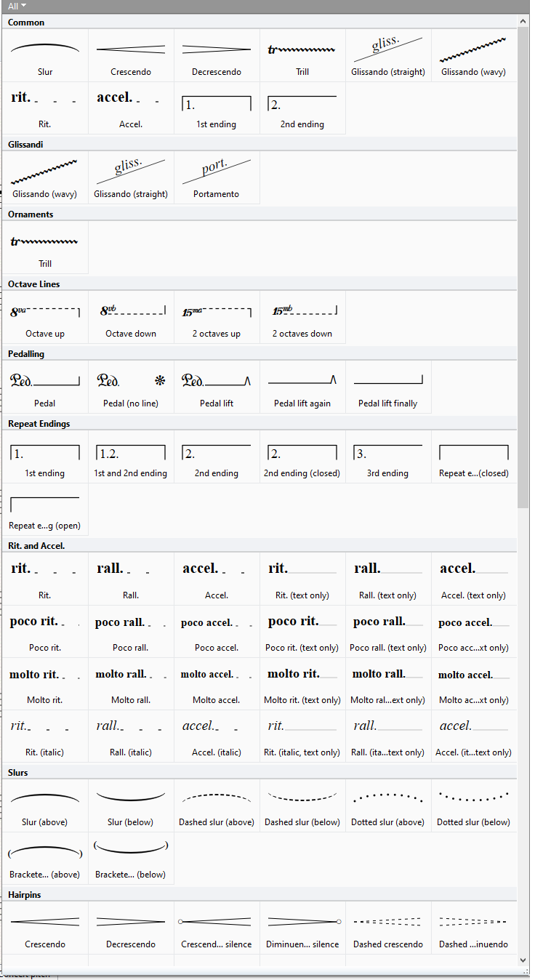Select 1st ending under Repeat Endings
The width and height of the screenshot is (535, 980).
tap(45, 457)
